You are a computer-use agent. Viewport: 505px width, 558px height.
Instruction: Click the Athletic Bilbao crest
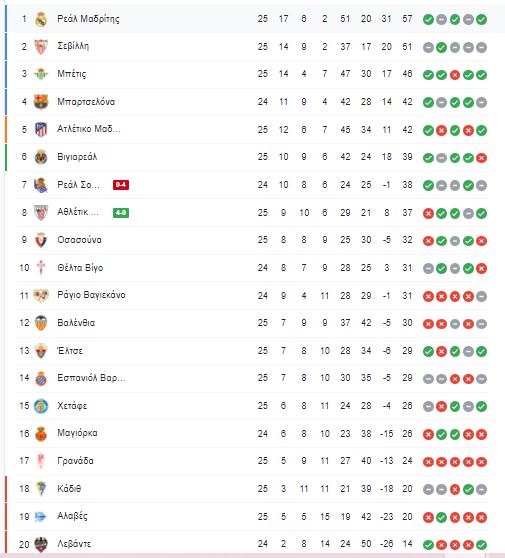(41, 212)
